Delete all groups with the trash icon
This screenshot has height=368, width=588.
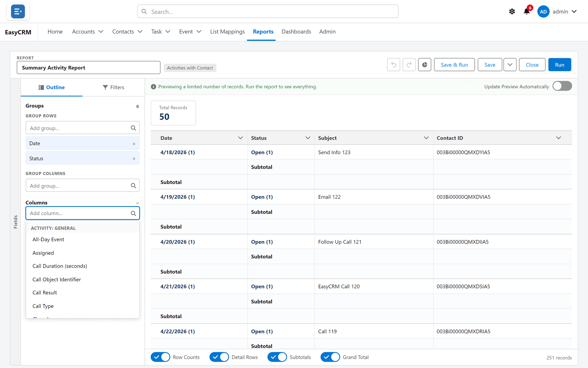click(x=137, y=106)
